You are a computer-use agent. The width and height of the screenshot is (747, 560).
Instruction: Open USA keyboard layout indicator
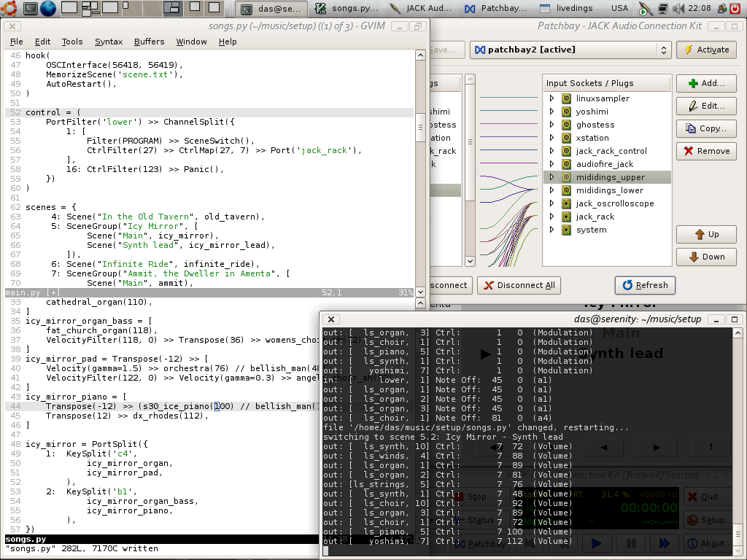tap(619, 8)
